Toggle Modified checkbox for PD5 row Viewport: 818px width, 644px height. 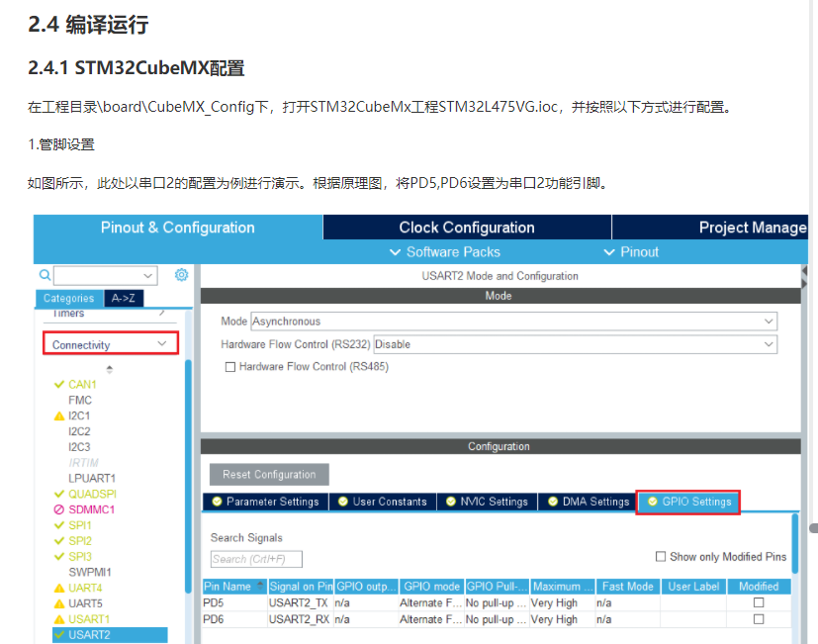[x=759, y=602]
